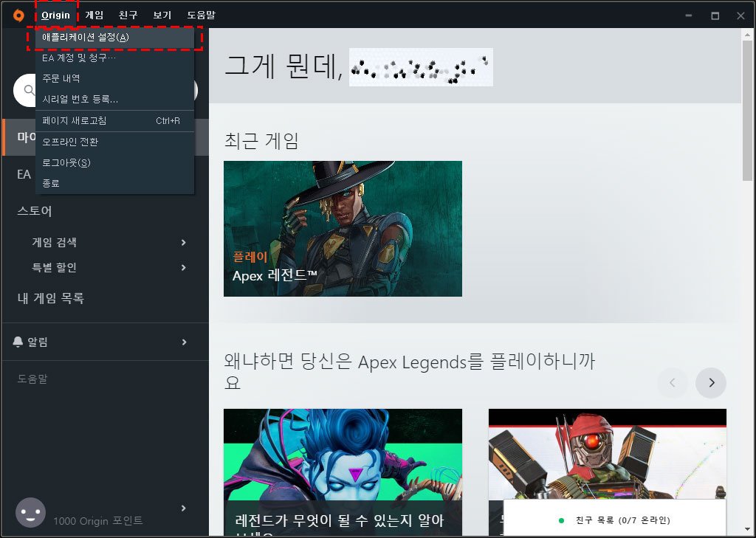
Task: Expand the 알림 chevron arrow
Action: coord(184,342)
